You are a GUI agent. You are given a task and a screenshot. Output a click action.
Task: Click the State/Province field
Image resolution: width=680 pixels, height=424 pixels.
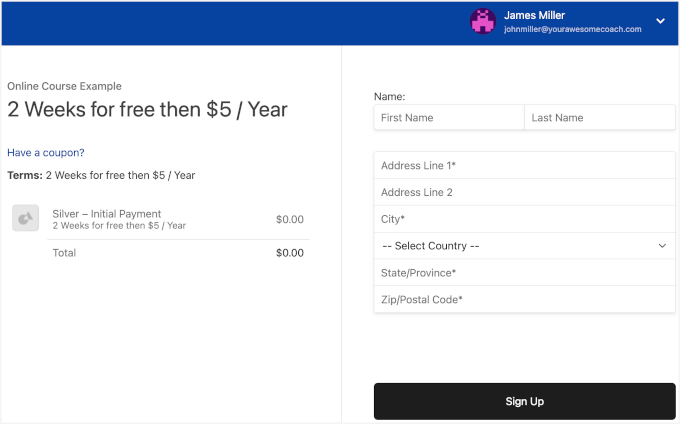524,273
